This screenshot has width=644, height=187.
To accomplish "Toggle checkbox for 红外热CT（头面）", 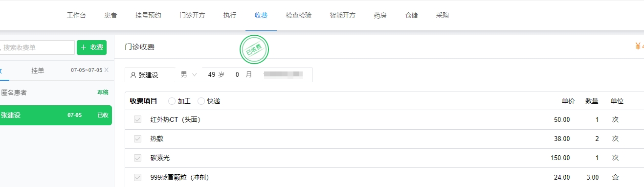I will [x=138, y=119].
